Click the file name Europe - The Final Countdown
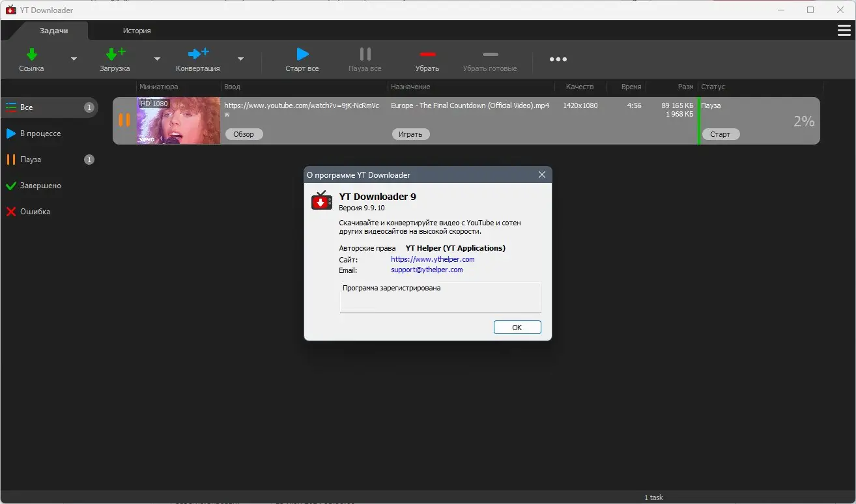 470,105
